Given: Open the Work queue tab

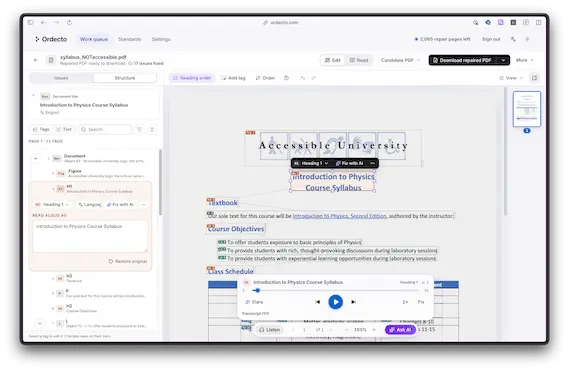Looking at the screenshot, I should 94,39.
